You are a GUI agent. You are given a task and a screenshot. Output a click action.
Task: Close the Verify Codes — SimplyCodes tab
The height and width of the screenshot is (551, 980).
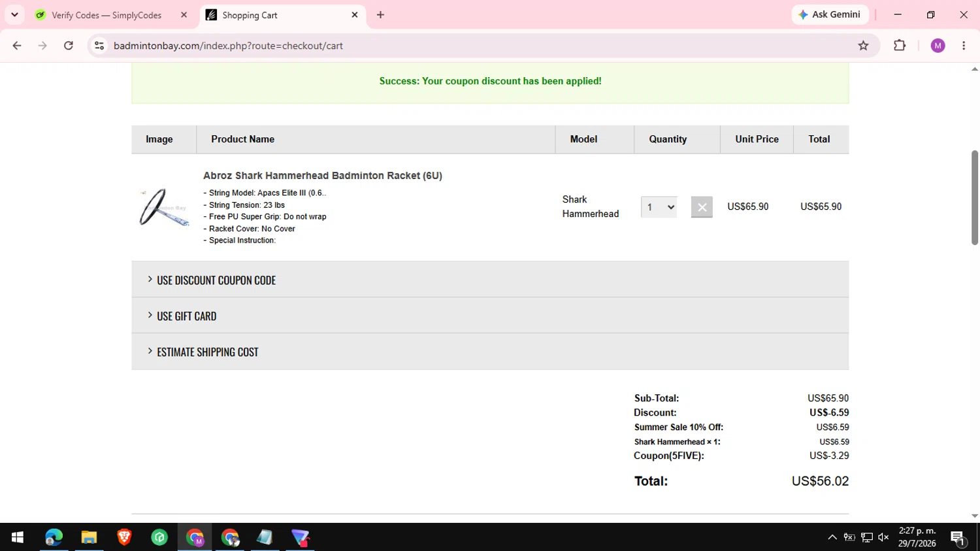(184, 15)
